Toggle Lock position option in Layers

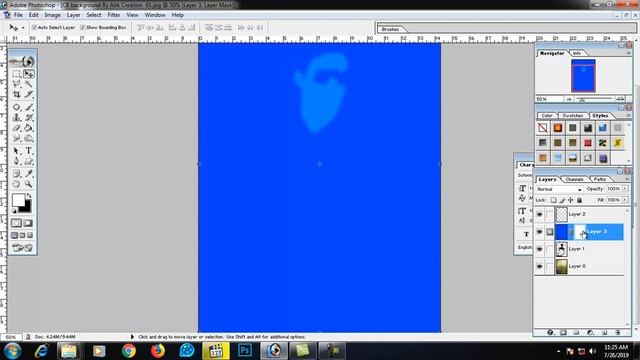pos(571,200)
